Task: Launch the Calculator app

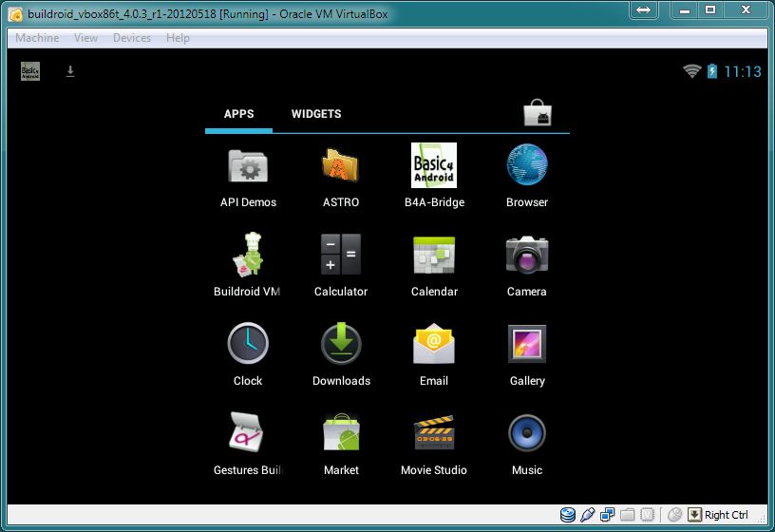Action: pyautogui.click(x=341, y=266)
